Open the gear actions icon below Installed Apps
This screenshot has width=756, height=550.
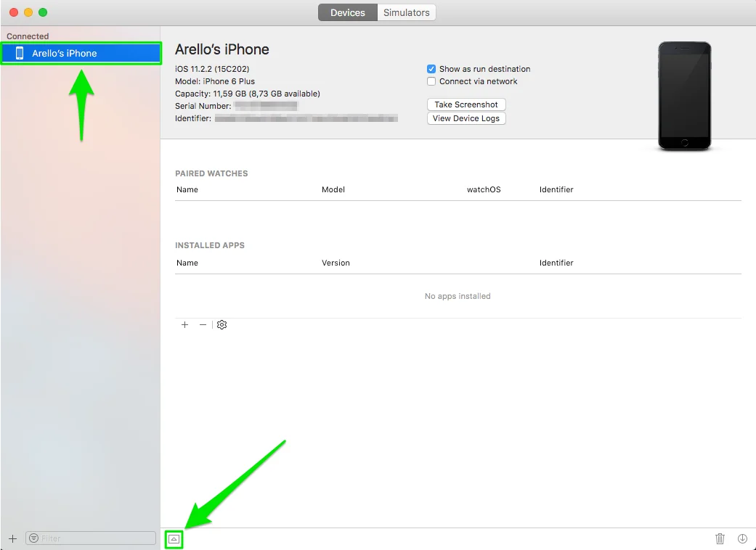tap(221, 324)
